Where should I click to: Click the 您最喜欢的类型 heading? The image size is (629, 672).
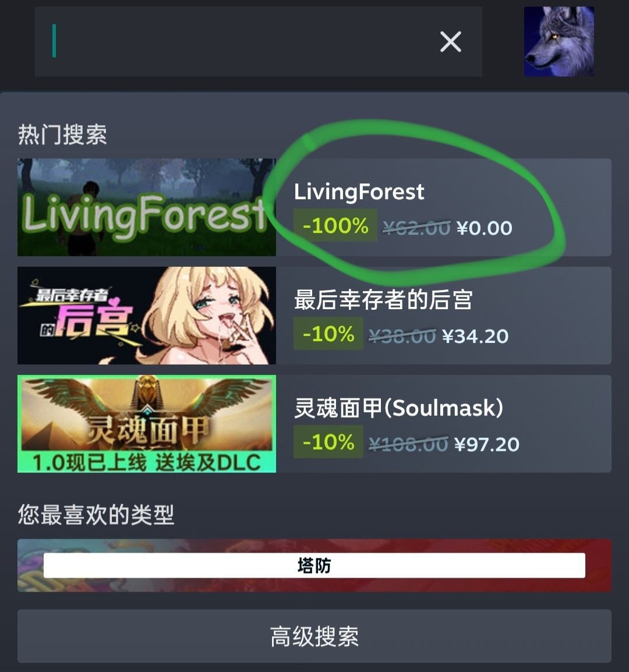point(96,514)
